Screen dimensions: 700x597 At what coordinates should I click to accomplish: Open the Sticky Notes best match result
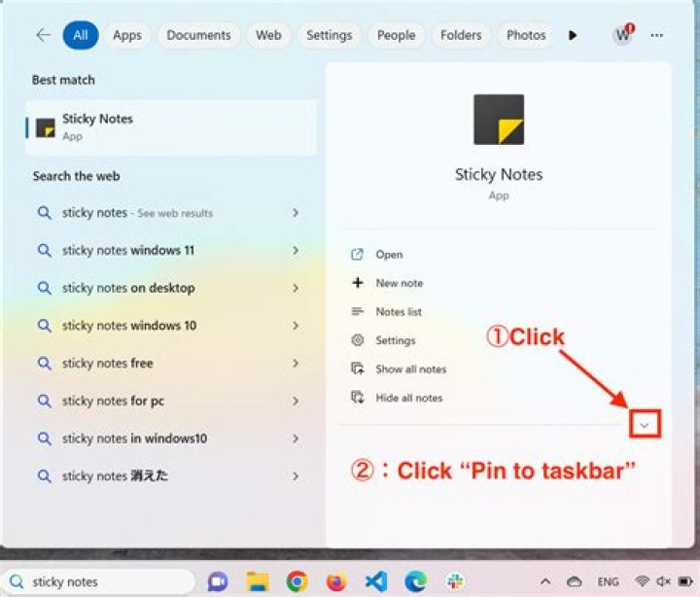click(171, 127)
